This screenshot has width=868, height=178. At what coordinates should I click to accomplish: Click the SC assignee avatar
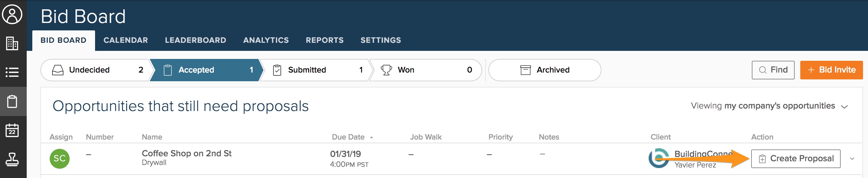[60, 158]
